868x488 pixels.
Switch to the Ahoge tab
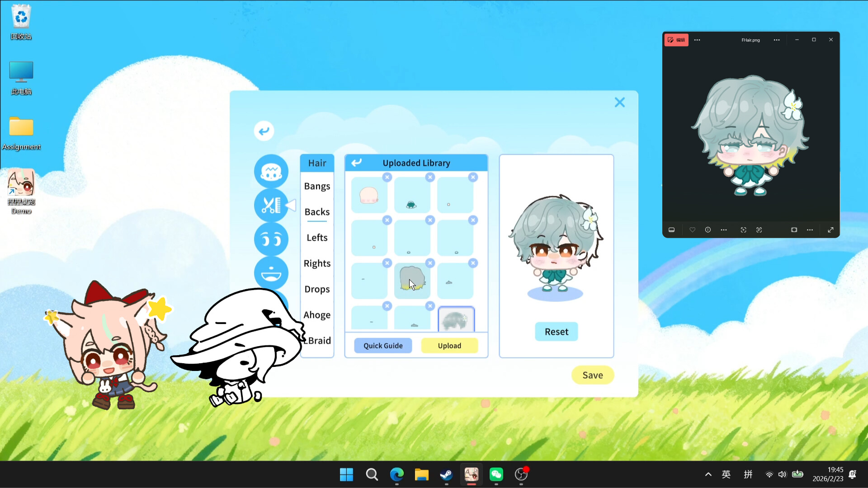pos(317,314)
